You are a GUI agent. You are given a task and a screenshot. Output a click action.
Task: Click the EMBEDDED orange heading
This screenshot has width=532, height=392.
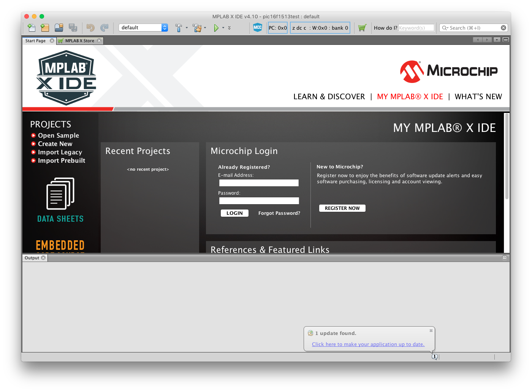click(x=60, y=245)
